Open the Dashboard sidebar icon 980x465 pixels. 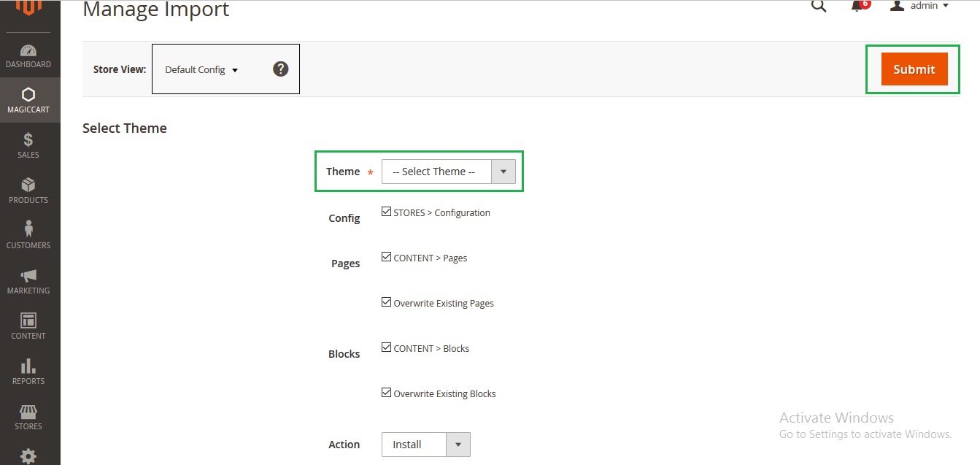pos(28,56)
